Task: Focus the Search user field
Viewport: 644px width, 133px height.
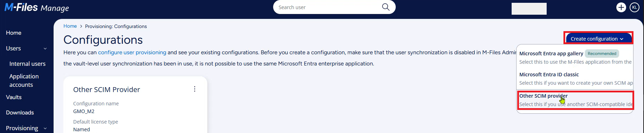Action: pos(334,7)
